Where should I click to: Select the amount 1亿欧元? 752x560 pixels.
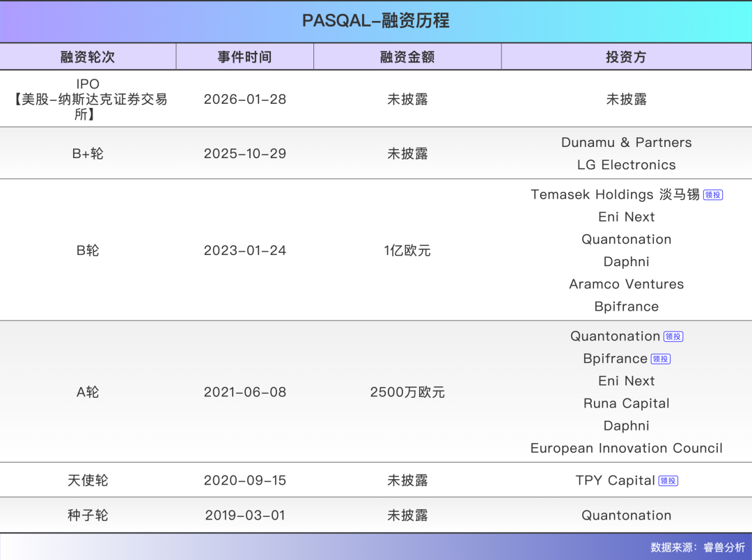407,251
